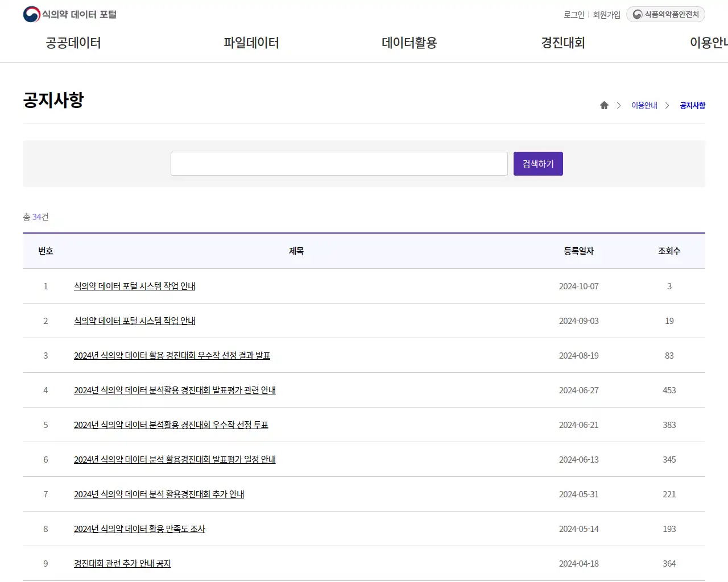Click the 번호 column header
728x582 pixels.
pos(45,251)
